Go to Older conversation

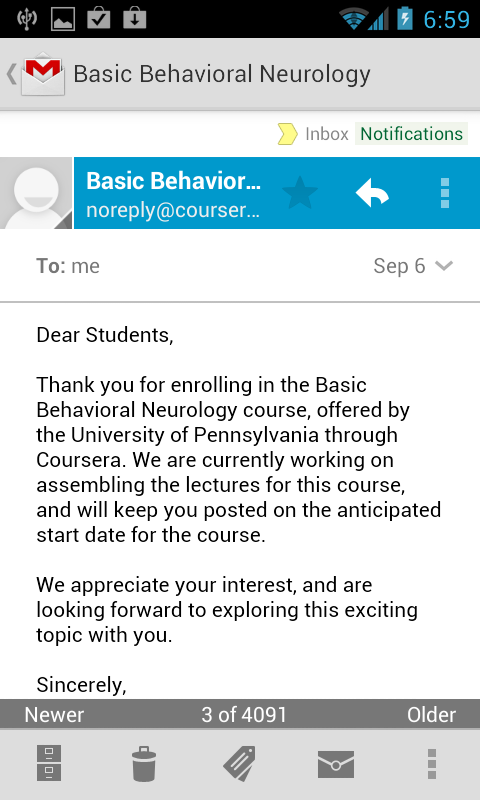432,715
